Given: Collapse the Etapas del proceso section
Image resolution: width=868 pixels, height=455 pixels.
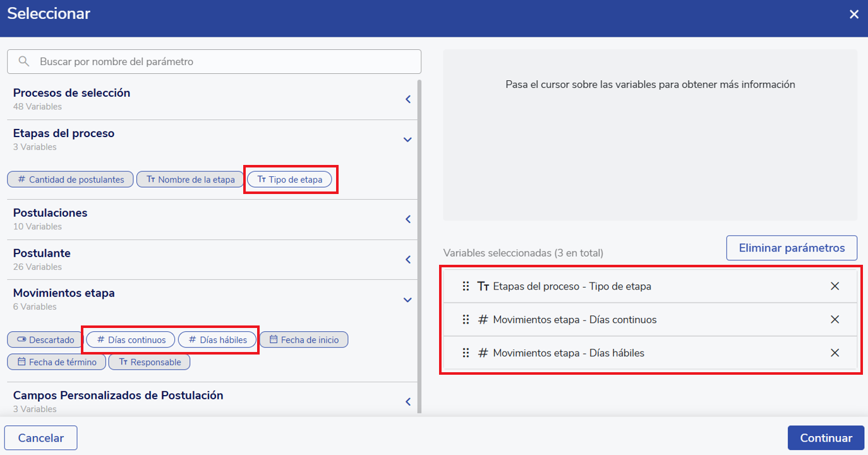Looking at the screenshot, I should coord(408,140).
